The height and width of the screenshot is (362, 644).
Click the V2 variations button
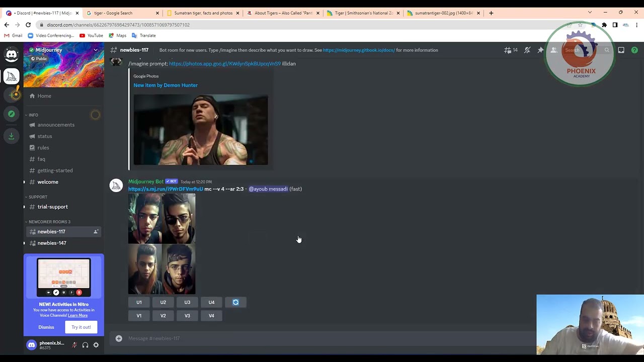pyautogui.click(x=163, y=316)
